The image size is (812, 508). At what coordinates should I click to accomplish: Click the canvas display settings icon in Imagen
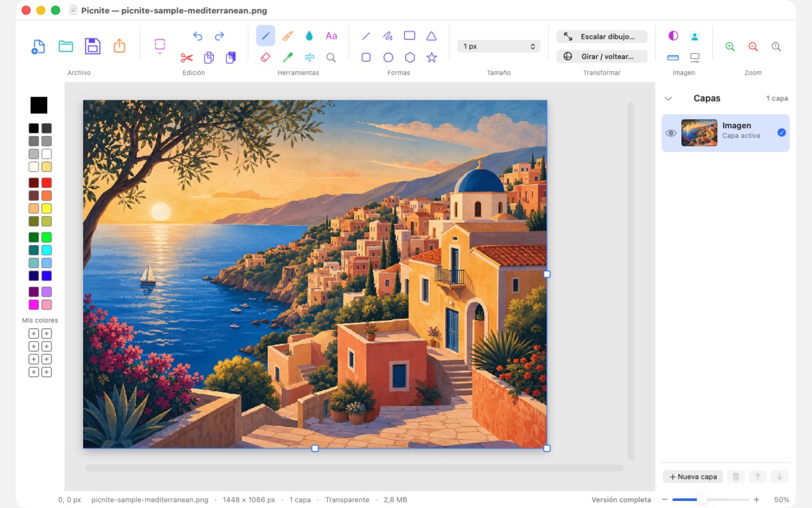coord(695,58)
